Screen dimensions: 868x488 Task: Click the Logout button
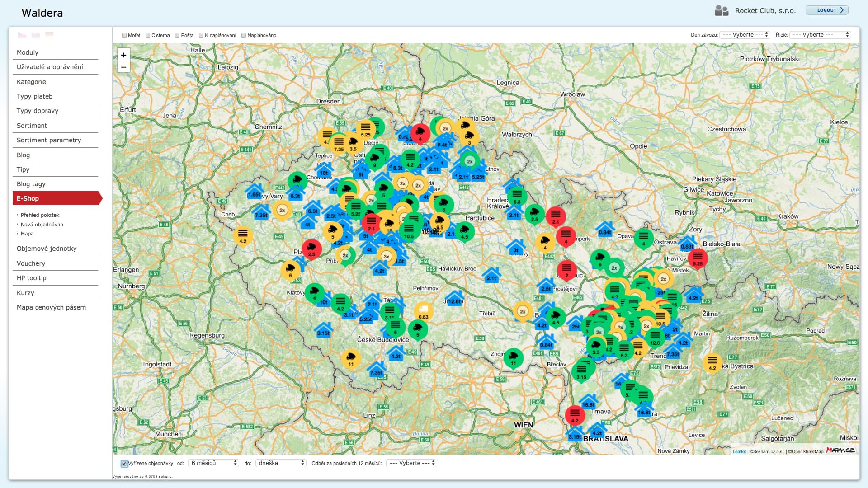click(x=827, y=10)
